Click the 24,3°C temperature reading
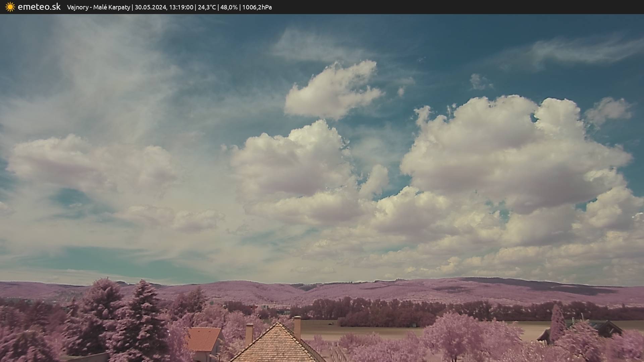The height and width of the screenshot is (362, 644). pyautogui.click(x=207, y=7)
